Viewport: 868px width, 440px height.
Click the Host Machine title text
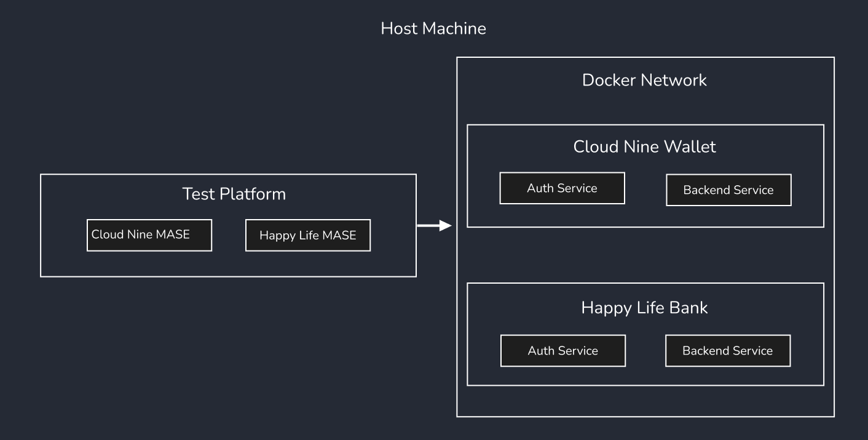point(433,28)
